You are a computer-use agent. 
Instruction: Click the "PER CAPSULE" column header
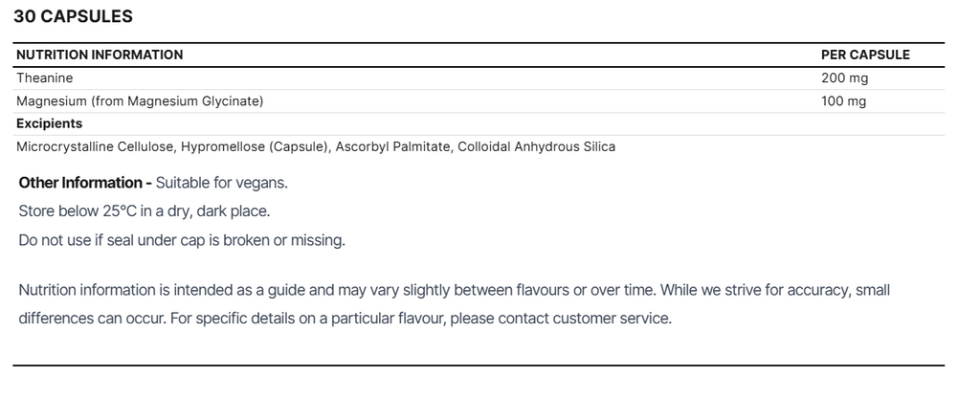click(x=865, y=55)
